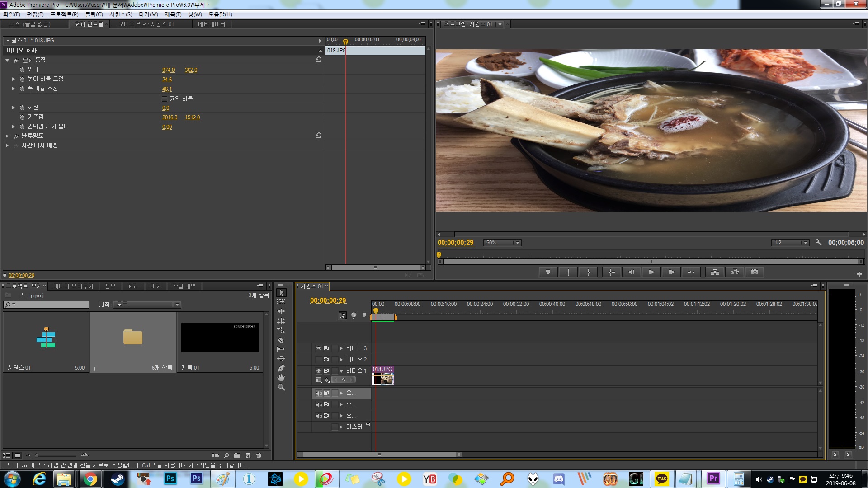This screenshot has height=488, width=868.
Task: Open the 시작 모두 dropdown in the project panel
Action: tap(147, 305)
